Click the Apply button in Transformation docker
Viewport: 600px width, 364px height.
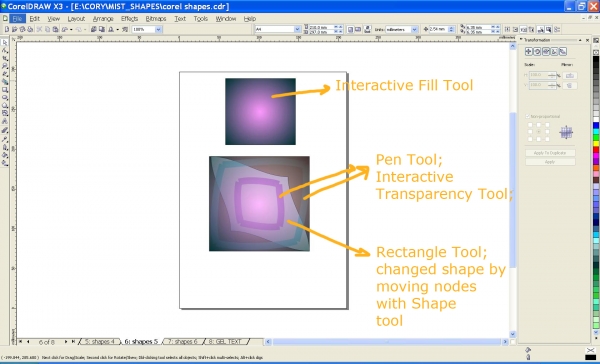click(550, 162)
